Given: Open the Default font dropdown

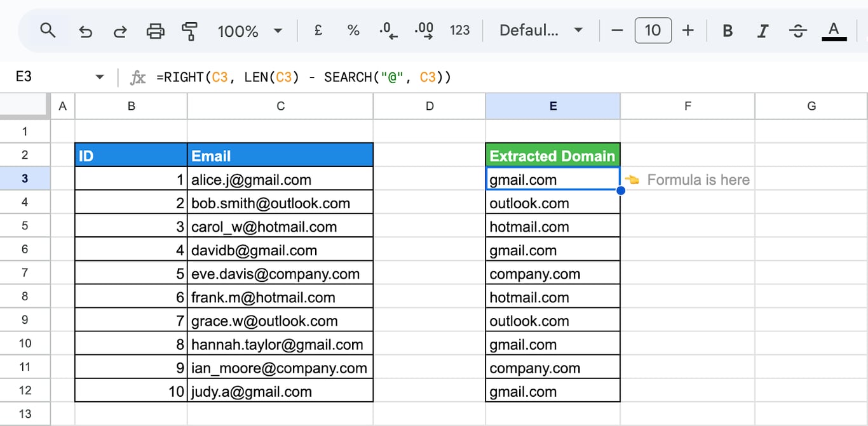Looking at the screenshot, I should point(541,30).
